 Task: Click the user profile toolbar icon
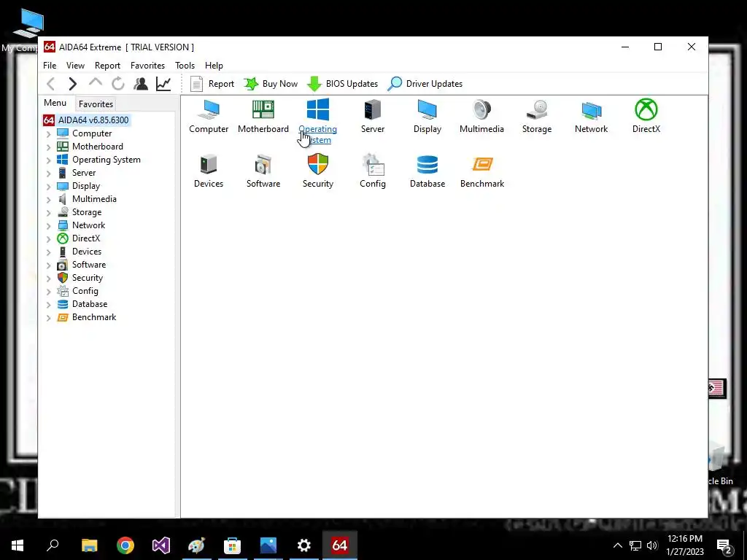[141, 84]
